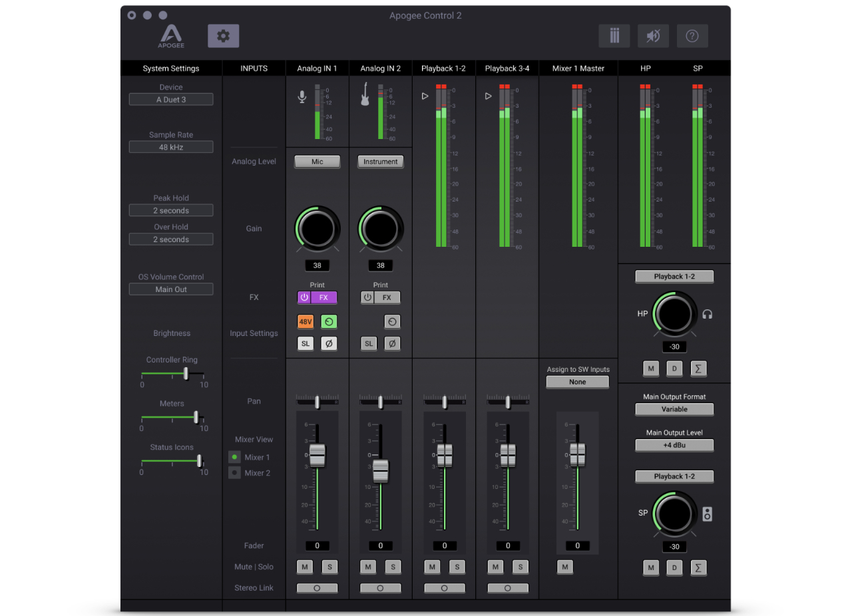Viewport: 852px width, 616px height.
Task: Click the Analog IN 1 column header
Action: point(317,69)
